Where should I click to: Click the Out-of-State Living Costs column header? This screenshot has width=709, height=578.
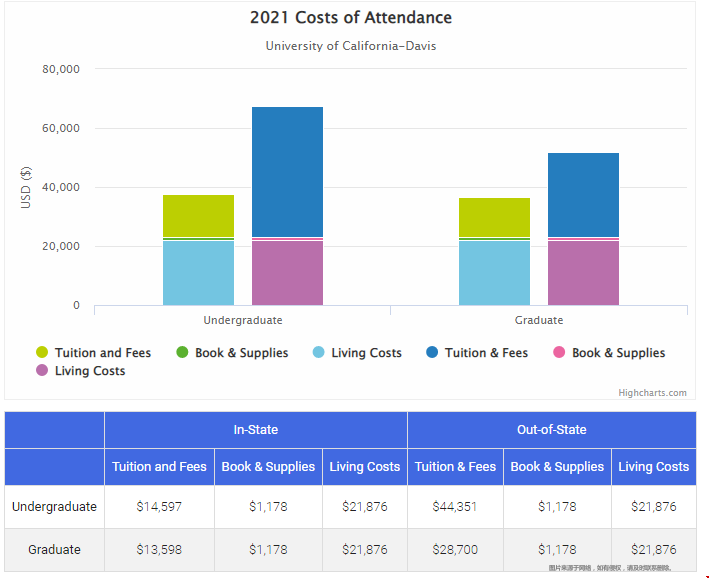click(654, 467)
